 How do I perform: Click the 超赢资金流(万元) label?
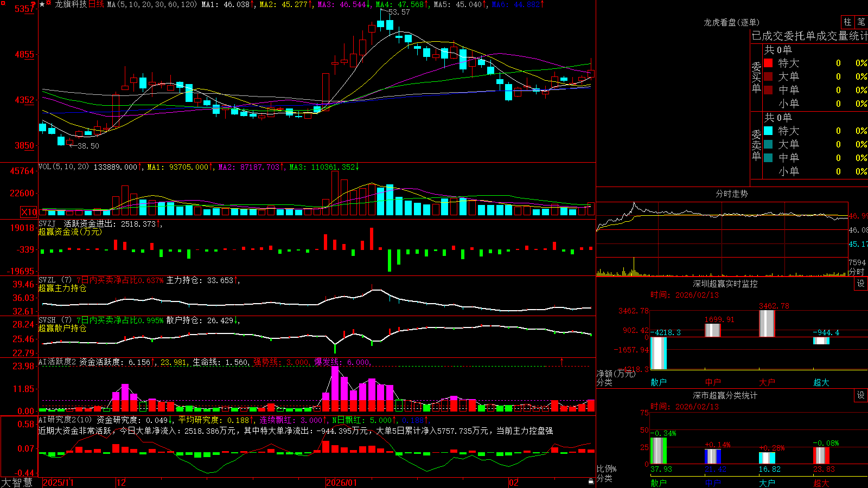(70, 232)
